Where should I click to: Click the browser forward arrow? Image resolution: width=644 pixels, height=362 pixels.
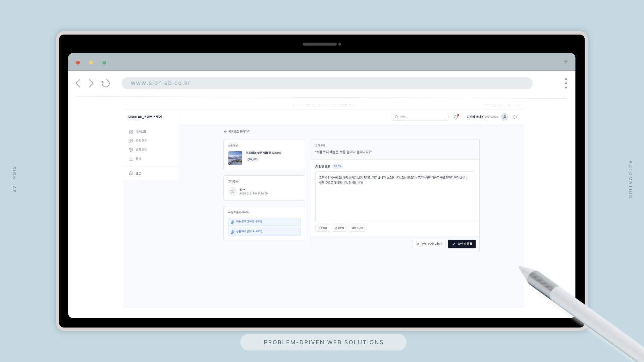pos(91,83)
